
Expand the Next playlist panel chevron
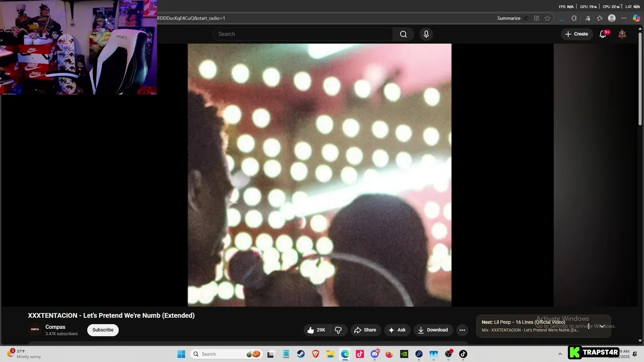click(602, 326)
